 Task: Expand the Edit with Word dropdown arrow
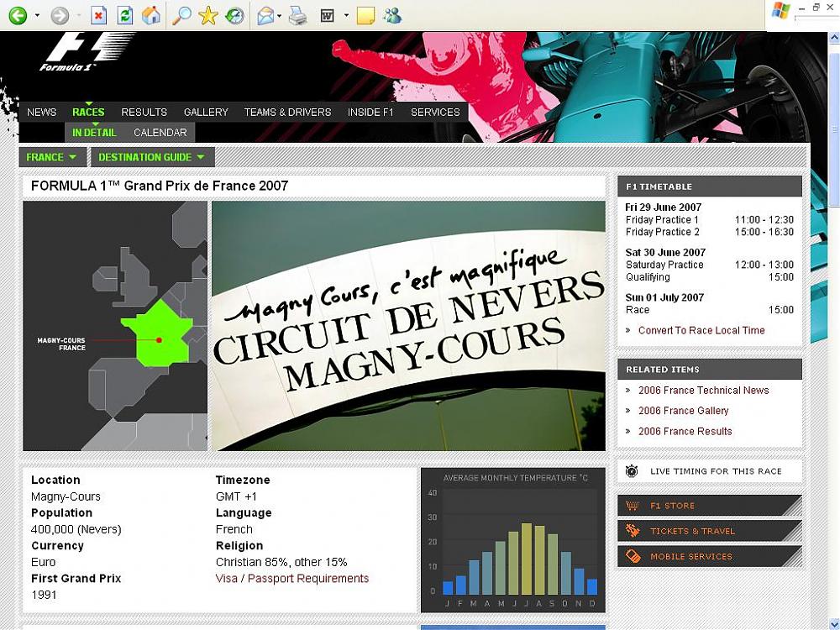click(x=346, y=15)
